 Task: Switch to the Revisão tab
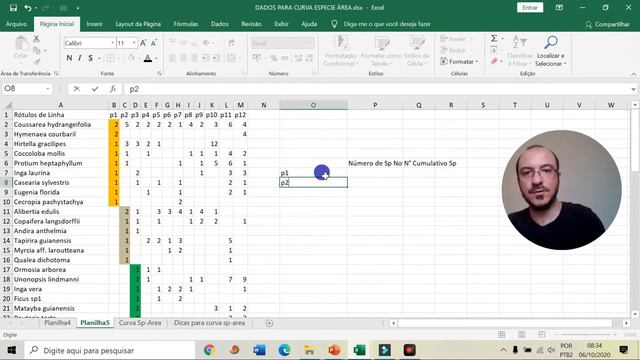[251, 24]
